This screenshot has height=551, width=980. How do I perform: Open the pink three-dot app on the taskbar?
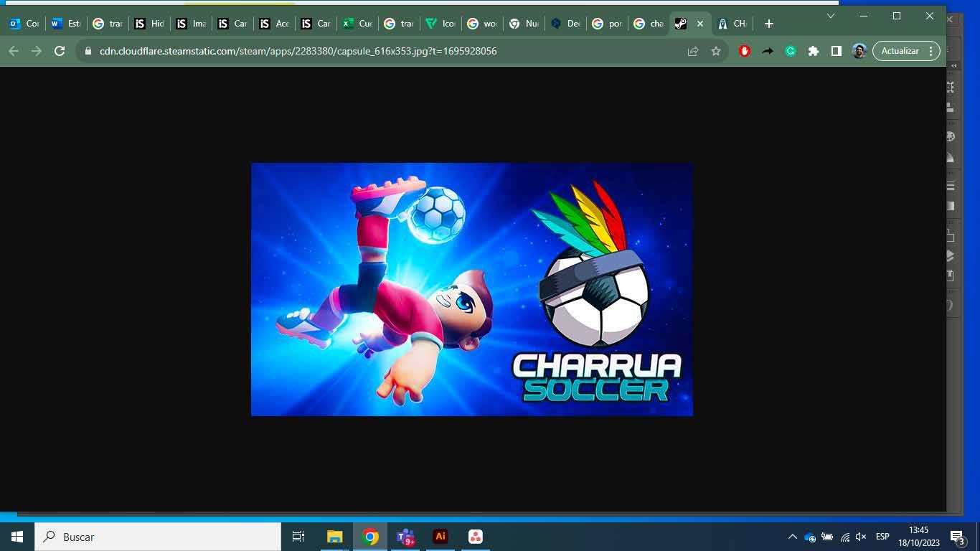click(476, 537)
